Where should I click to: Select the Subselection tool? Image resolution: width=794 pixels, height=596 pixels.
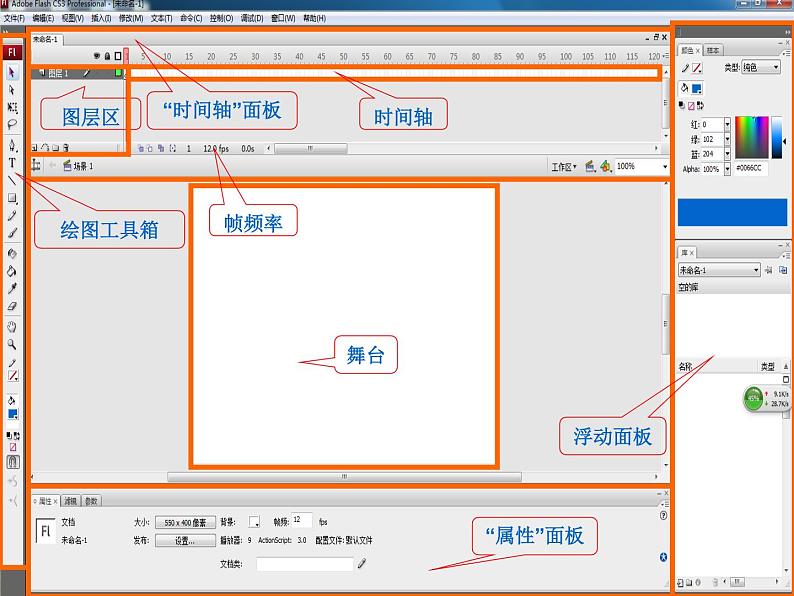12,90
